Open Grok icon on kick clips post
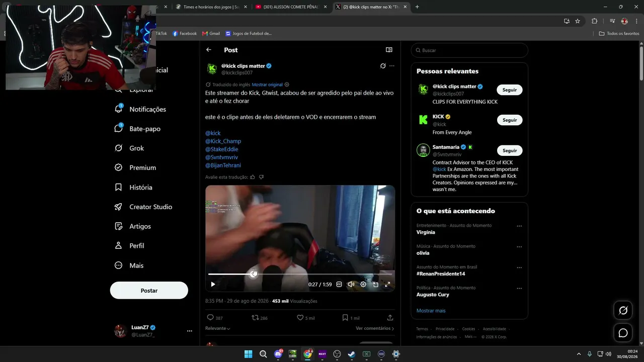Image resolution: width=644 pixels, height=362 pixels. coord(383,66)
